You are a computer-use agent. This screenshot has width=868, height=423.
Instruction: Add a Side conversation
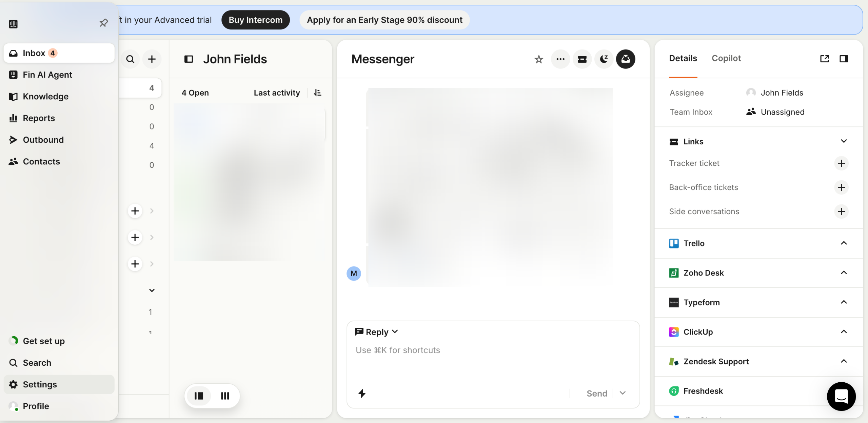pos(841,211)
